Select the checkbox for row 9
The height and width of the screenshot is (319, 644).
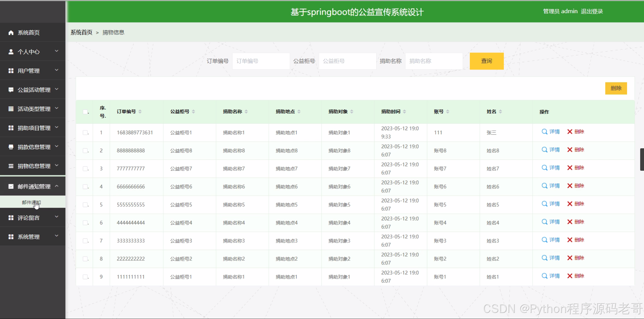[x=85, y=277]
